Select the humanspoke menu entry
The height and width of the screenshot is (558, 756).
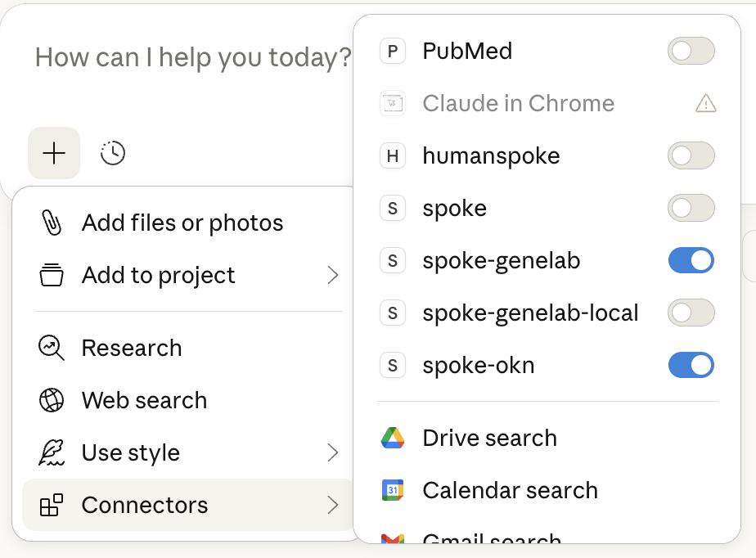[x=490, y=155]
